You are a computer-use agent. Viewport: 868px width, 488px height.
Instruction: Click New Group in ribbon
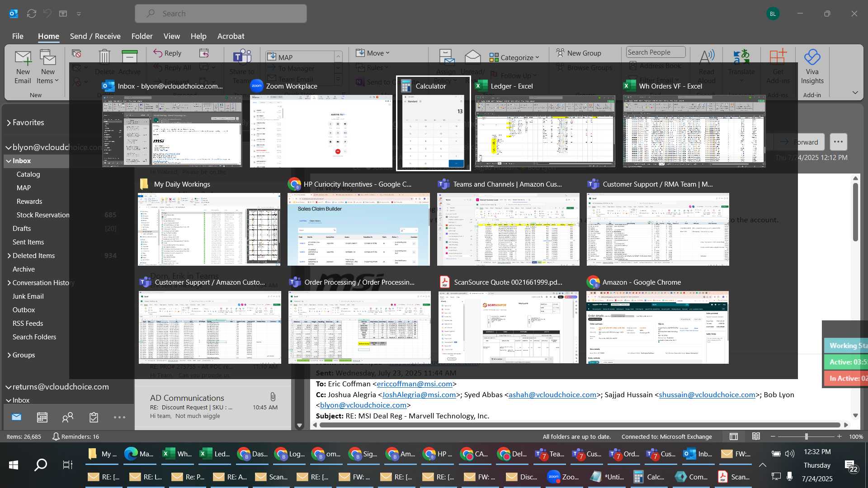(579, 53)
